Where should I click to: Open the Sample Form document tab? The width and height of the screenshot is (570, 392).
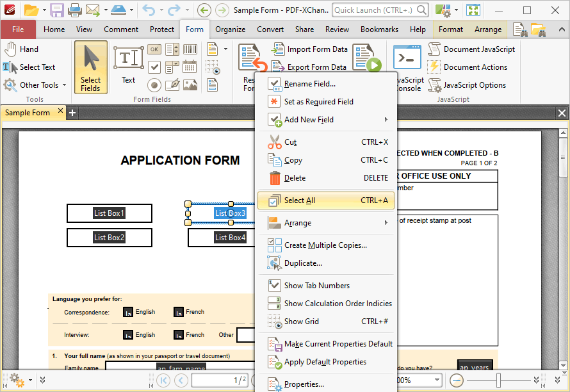point(28,113)
